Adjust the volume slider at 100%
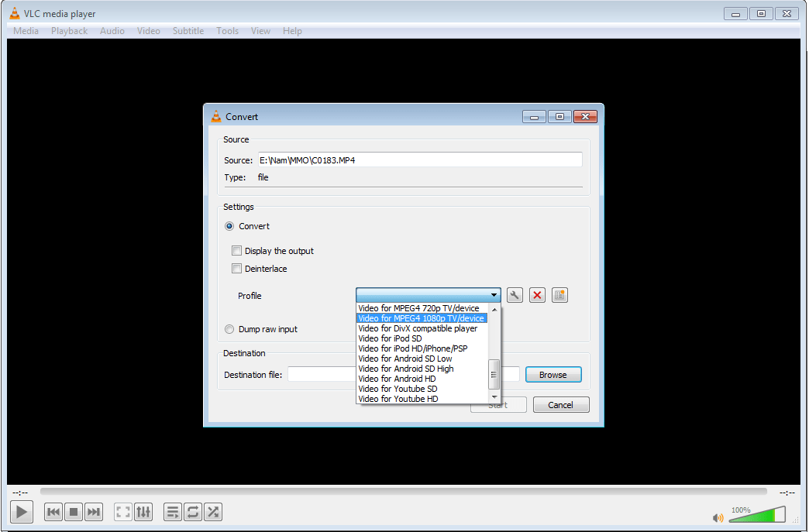 (x=757, y=514)
